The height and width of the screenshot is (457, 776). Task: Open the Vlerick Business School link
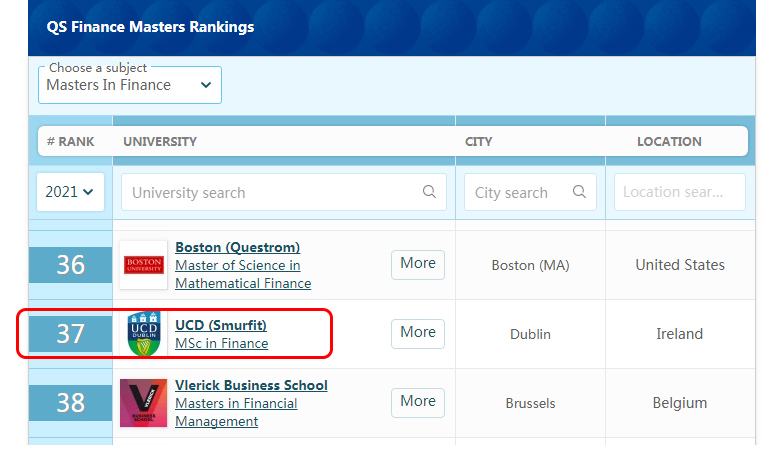(251, 385)
